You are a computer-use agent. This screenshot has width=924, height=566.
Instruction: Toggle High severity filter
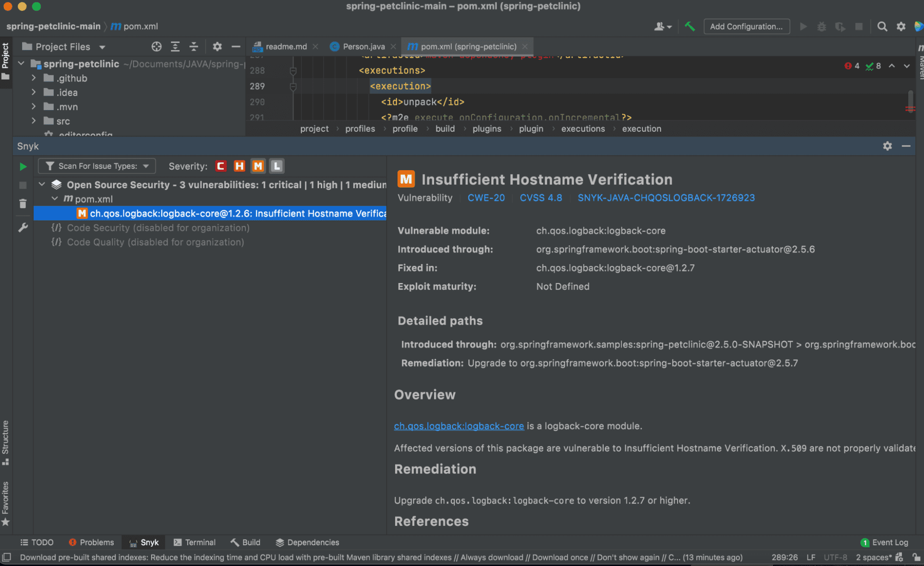click(239, 166)
